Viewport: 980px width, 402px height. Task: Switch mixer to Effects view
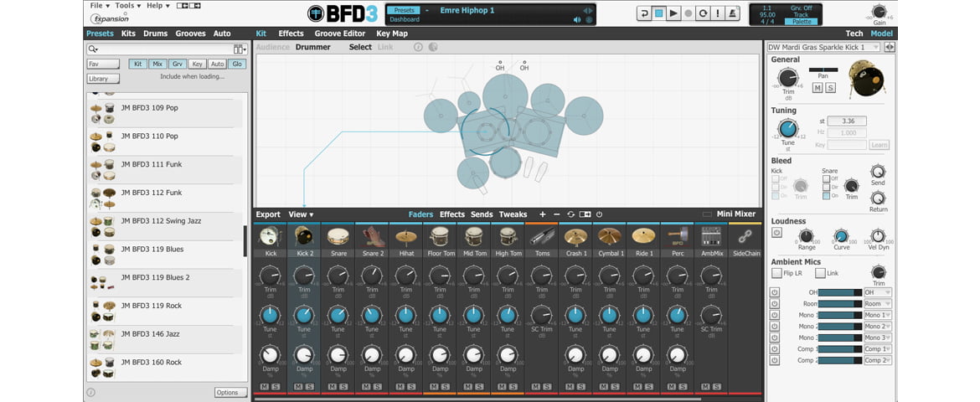pos(451,214)
